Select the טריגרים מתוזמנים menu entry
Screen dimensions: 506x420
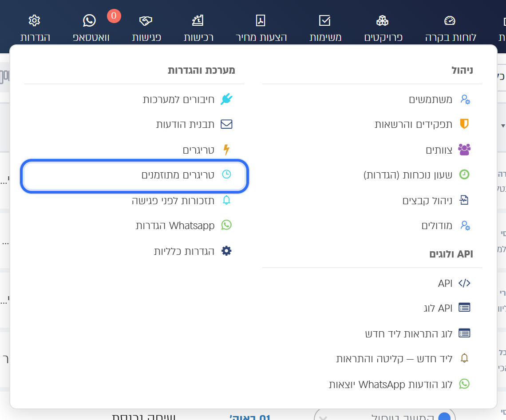coord(134,176)
